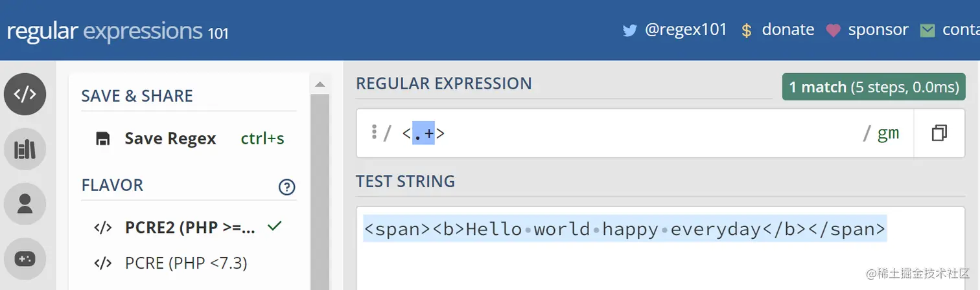Image resolution: width=980 pixels, height=290 pixels.
Task: Select the PCRE (PHP <7.3) flavor
Action: coord(185,263)
